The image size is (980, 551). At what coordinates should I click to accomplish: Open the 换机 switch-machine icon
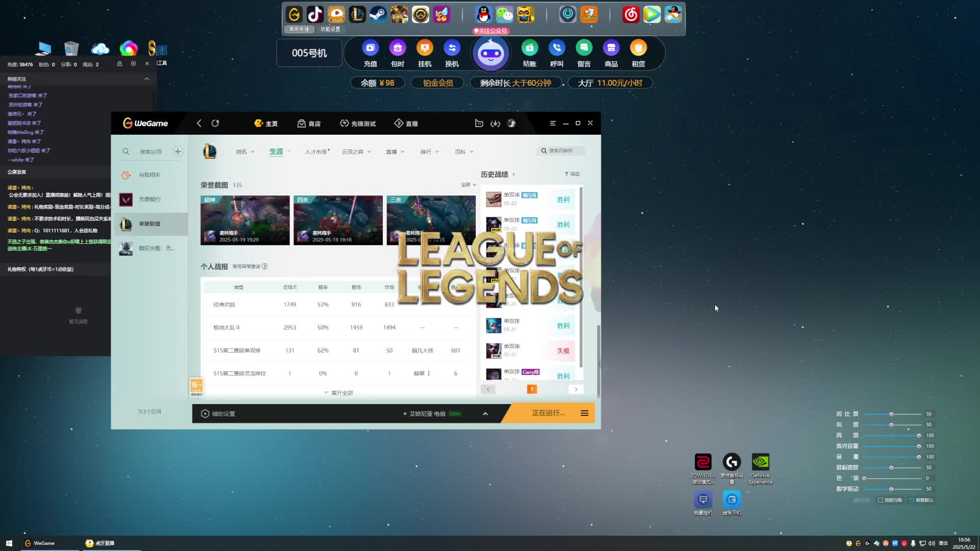452,48
